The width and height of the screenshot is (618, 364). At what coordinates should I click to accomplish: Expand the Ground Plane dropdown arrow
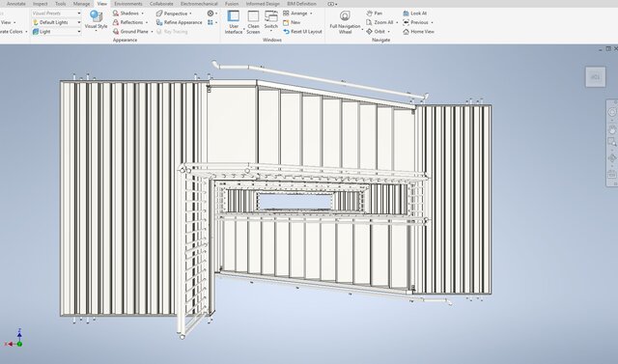tap(153, 32)
